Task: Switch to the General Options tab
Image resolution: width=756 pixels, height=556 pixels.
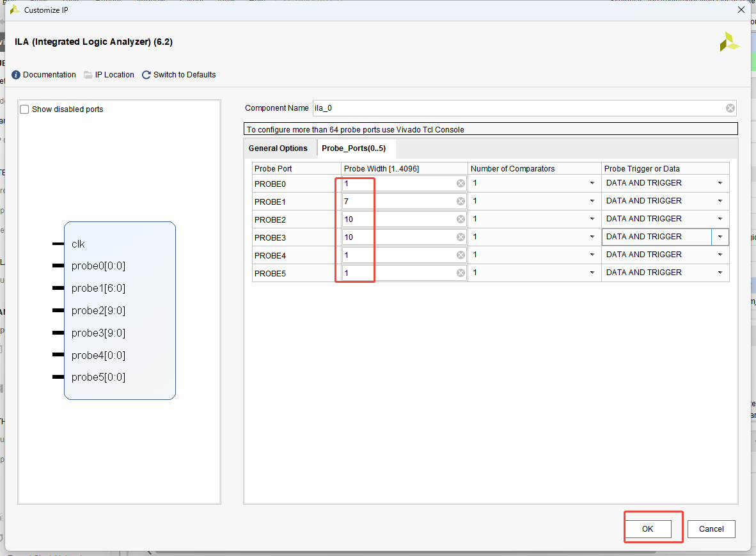Action: pos(278,148)
